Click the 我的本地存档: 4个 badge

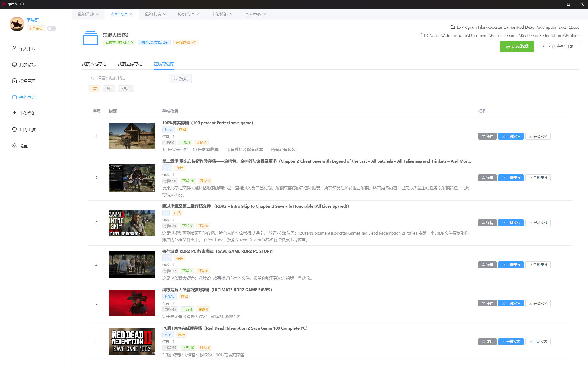pos(119,43)
